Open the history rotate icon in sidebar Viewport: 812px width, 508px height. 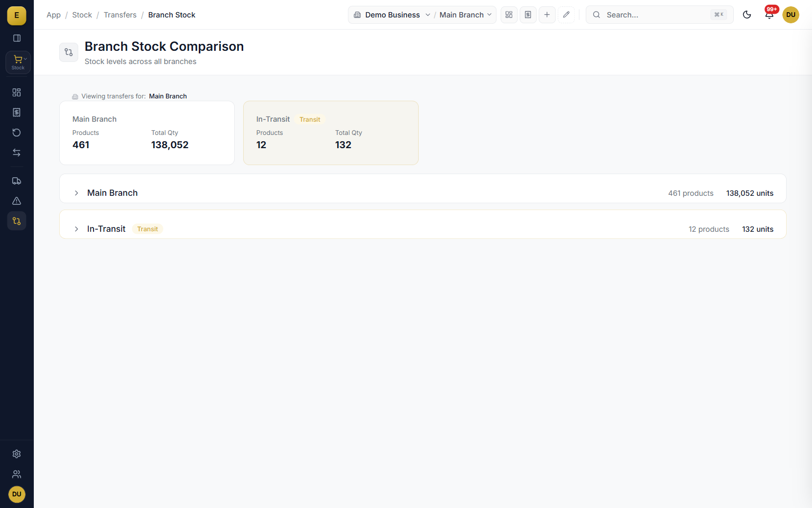(17, 133)
